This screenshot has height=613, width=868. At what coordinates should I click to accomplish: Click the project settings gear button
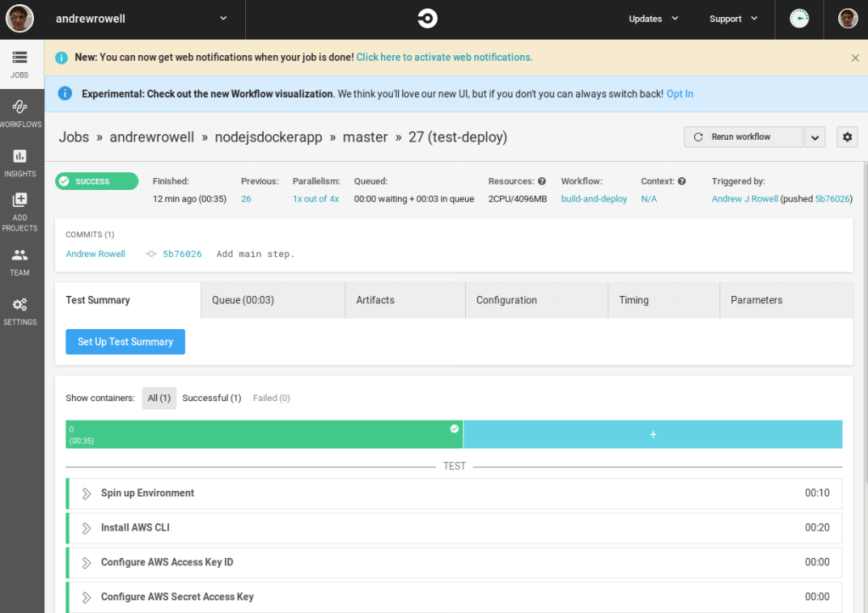click(x=846, y=137)
